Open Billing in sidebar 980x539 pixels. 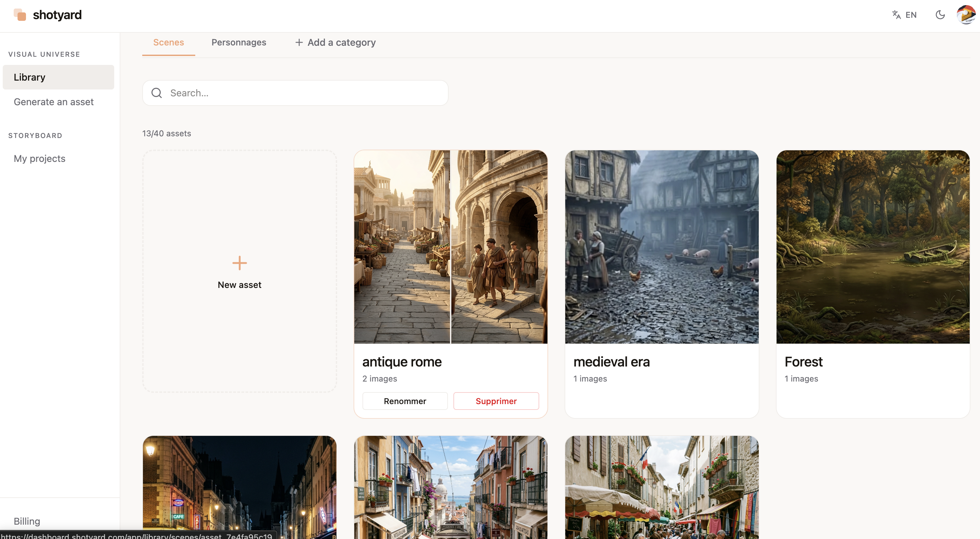27,521
